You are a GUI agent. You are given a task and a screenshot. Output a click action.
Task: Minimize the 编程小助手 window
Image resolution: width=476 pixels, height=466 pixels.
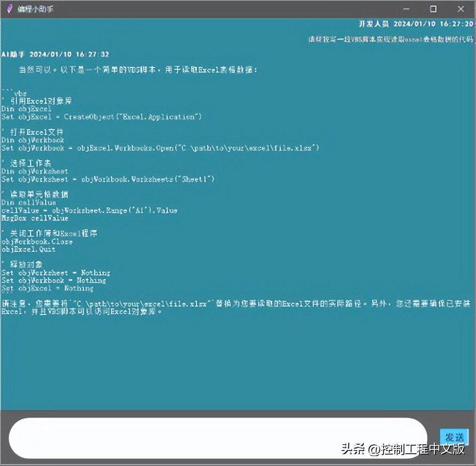pos(406,8)
